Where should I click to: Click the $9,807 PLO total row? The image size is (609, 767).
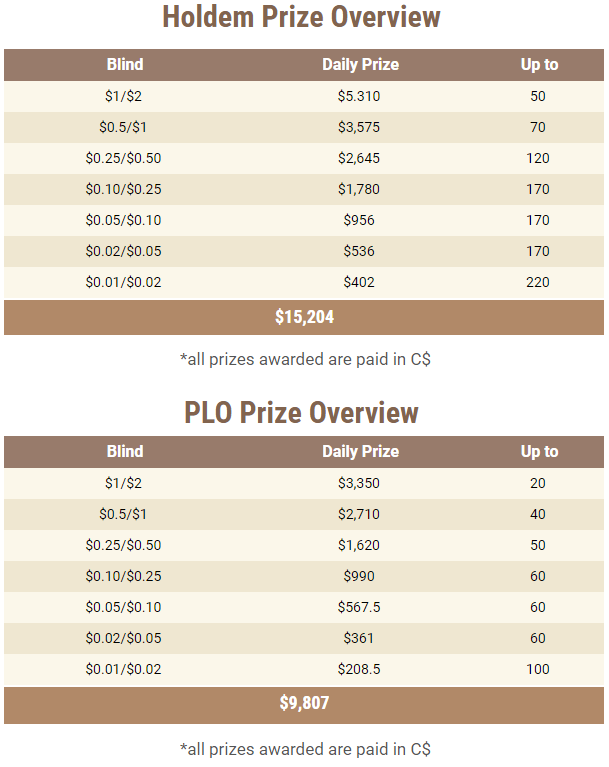pos(304,705)
